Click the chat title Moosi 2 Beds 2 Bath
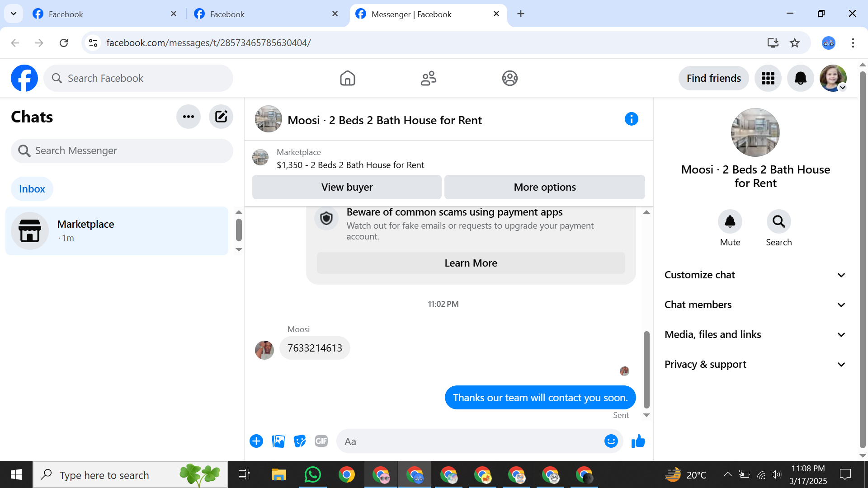This screenshot has width=868, height=488. [385, 120]
